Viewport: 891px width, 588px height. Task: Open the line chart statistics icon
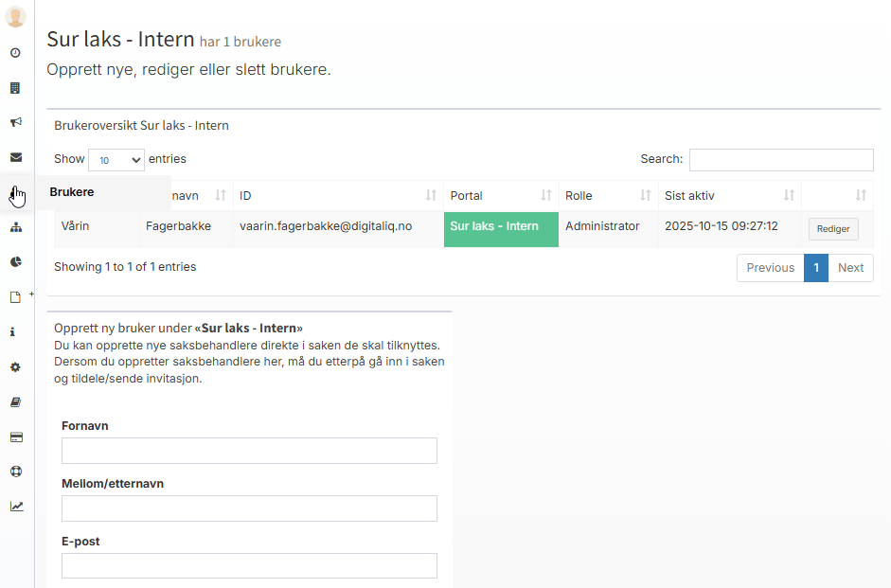[x=15, y=507]
